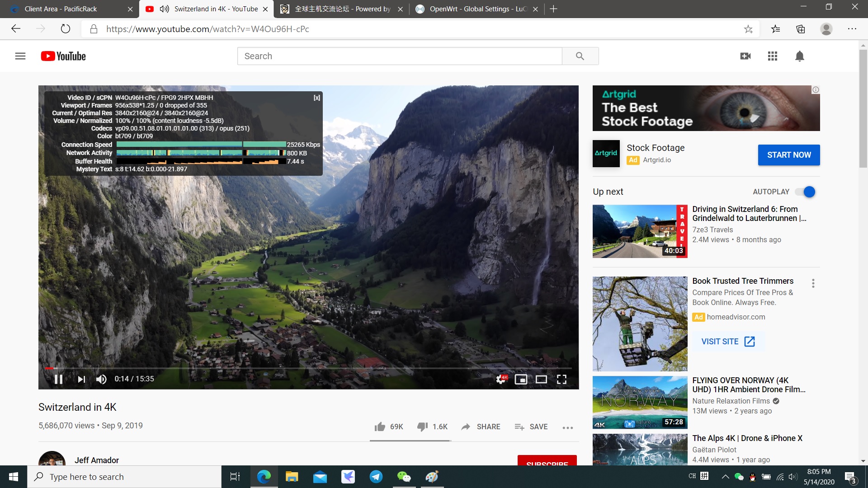Open File Explorer from taskbar
The image size is (868, 488).
pos(292,477)
